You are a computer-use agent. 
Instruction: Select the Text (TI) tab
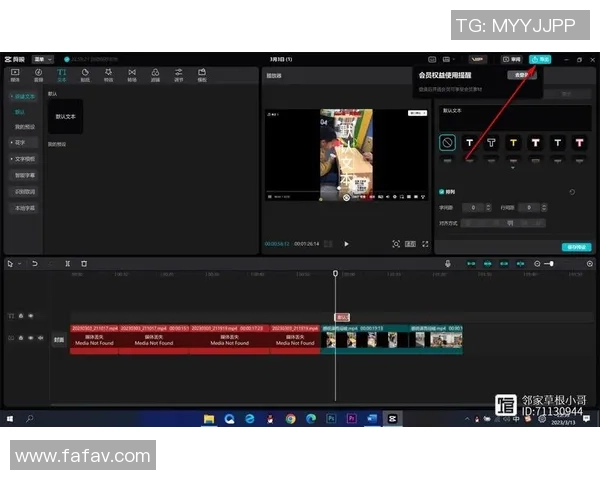62,75
